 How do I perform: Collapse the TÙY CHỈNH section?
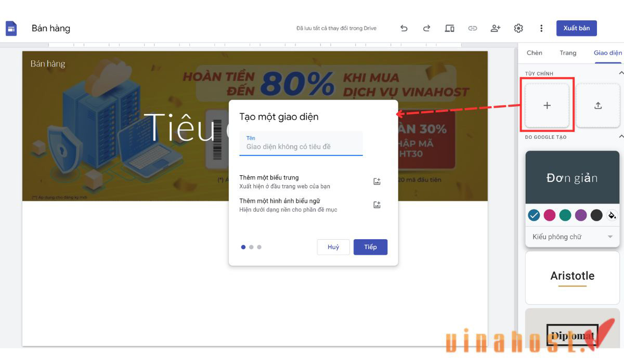pyautogui.click(x=620, y=73)
